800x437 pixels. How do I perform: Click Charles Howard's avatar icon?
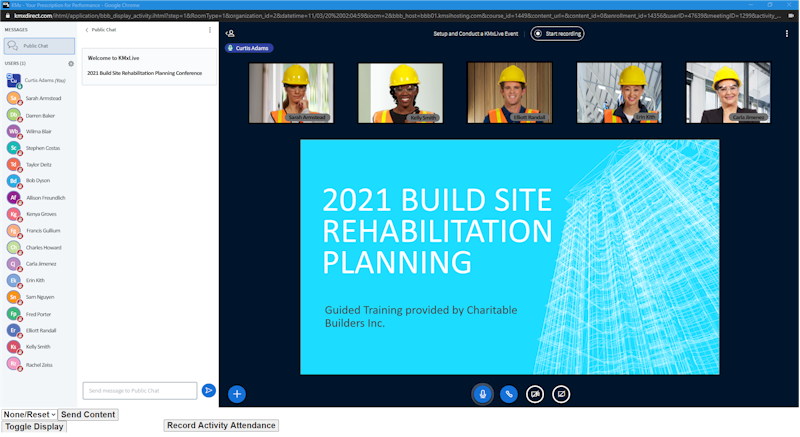[14, 247]
